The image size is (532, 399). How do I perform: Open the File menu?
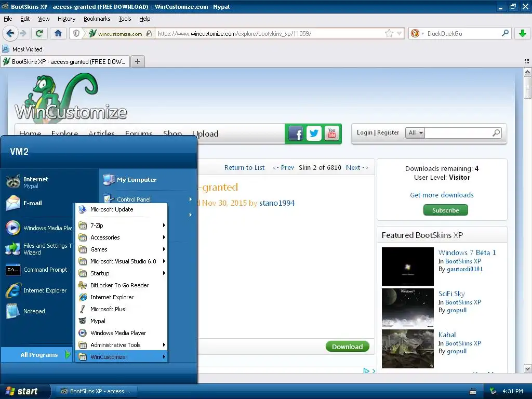(x=8, y=19)
